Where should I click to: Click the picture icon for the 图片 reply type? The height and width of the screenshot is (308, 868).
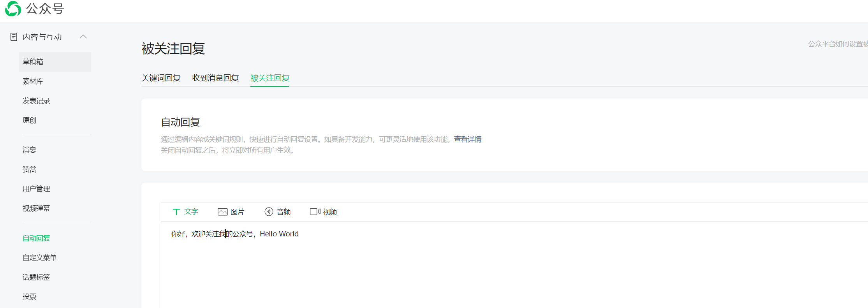[x=223, y=212]
